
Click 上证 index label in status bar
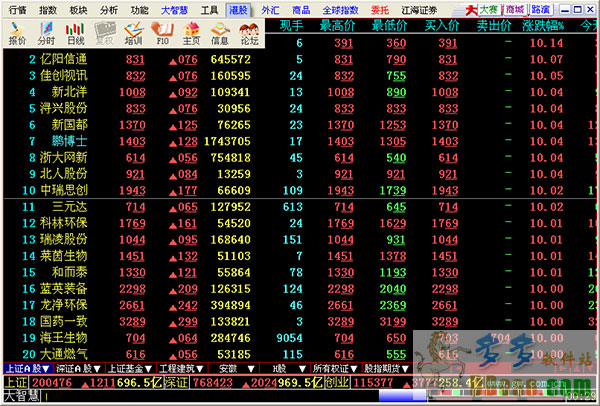[x=16, y=383]
